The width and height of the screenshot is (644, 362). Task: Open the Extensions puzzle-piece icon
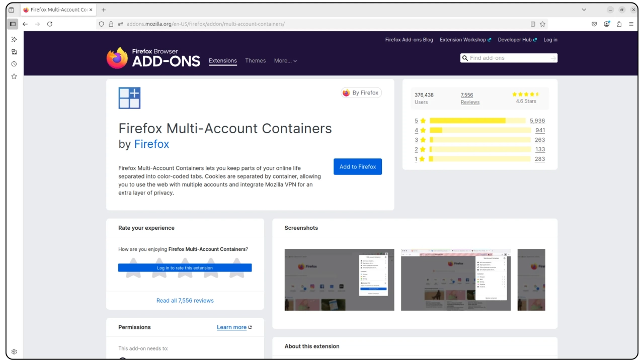tap(619, 24)
